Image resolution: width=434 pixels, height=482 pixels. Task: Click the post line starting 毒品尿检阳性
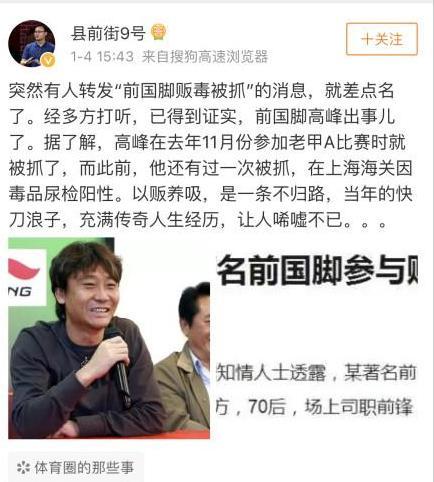[x=211, y=194]
